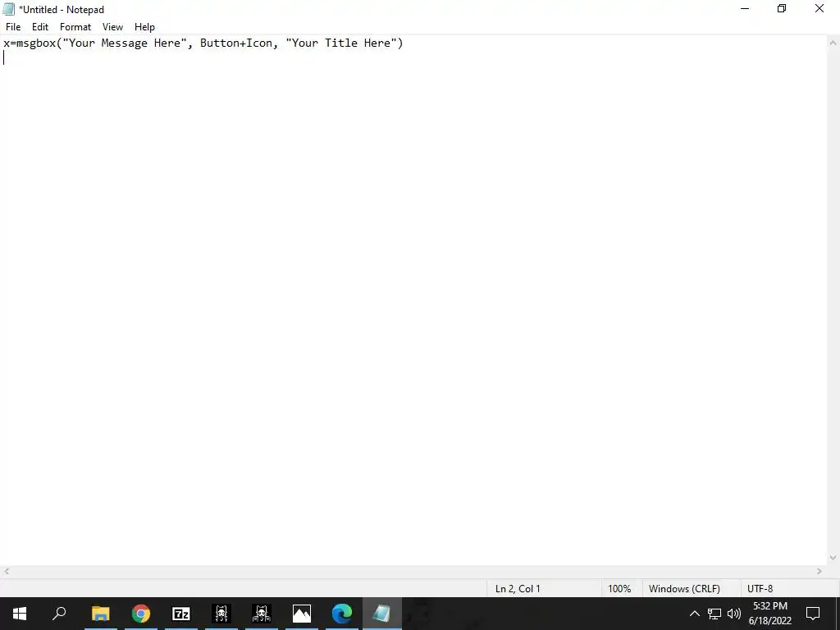Click the Notepad icon in title bar
The height and width of the screenshot is (630, 840).
click(8, 9)
